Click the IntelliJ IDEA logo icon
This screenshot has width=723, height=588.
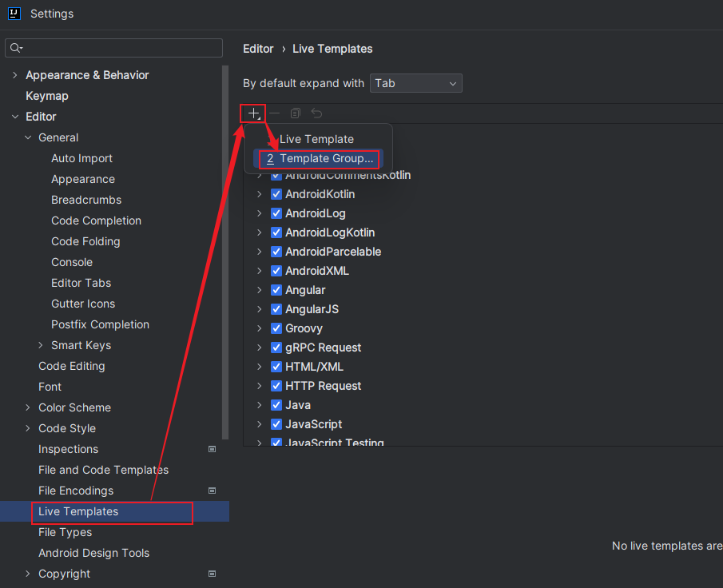[14, 14]
